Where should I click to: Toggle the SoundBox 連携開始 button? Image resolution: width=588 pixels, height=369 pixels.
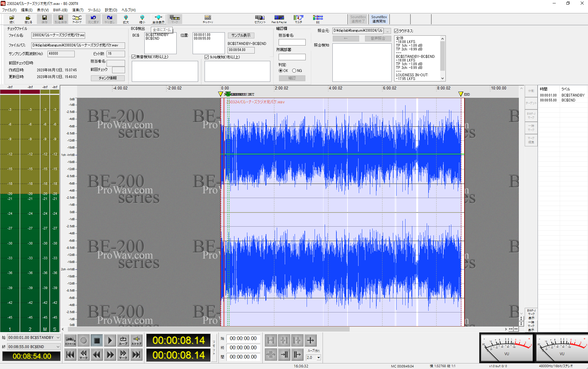coord(379,19)
